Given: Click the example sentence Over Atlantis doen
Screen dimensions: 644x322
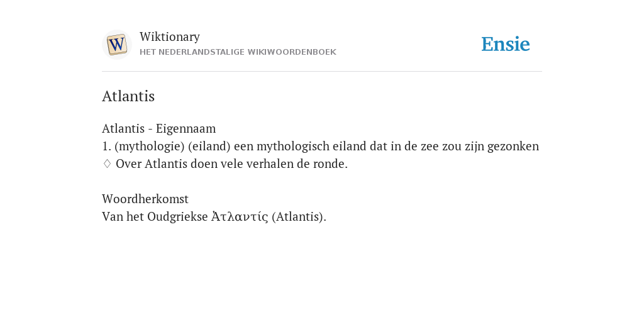Looking at the screenshot, I should pyautogui.click(x=231, y=164).
